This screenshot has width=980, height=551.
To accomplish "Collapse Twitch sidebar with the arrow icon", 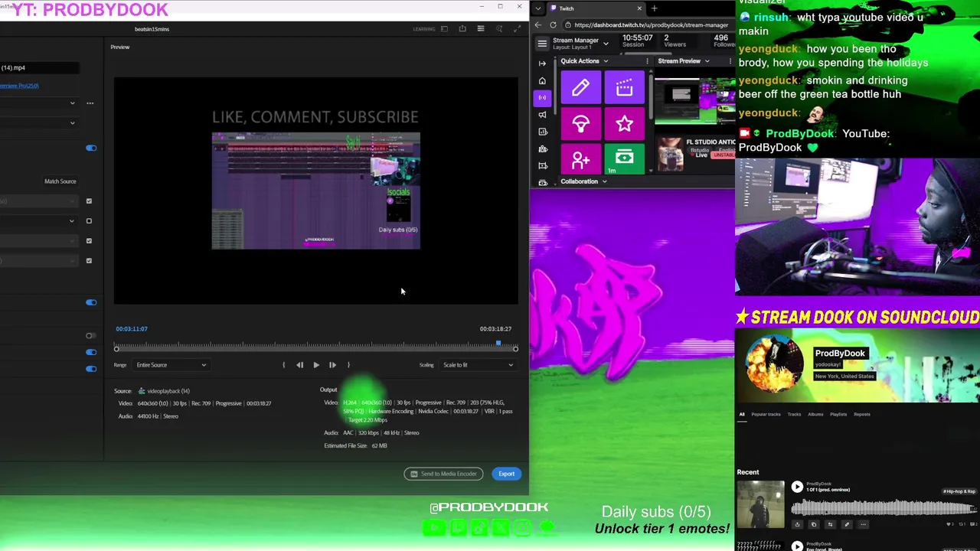I will [x=542, y=64].
